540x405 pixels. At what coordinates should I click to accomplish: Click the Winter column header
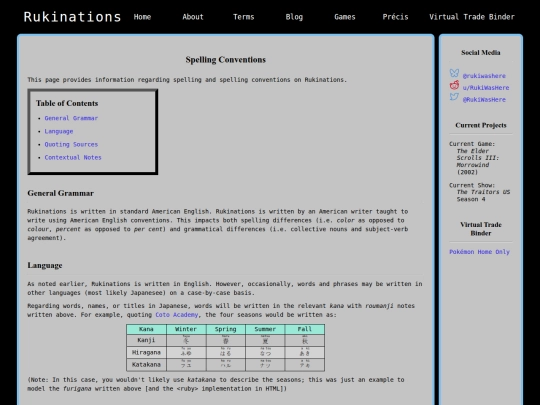click(x=186, y=329)
